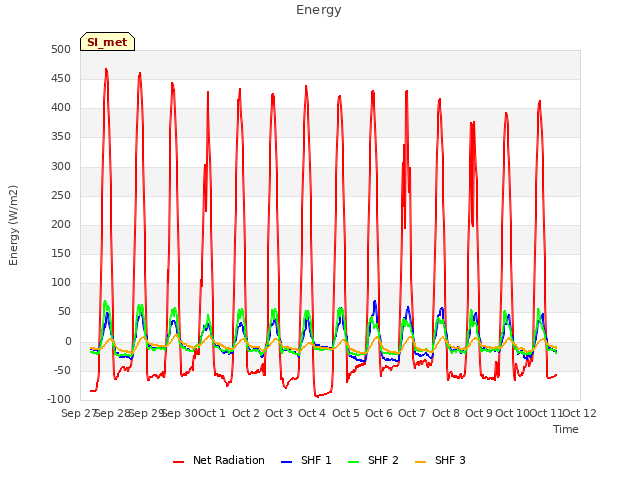Image resolution: width=640 pixels, height=480 pixels.
Task: Click the 100 y-axis tick label
Action: [x=61, y=282]
